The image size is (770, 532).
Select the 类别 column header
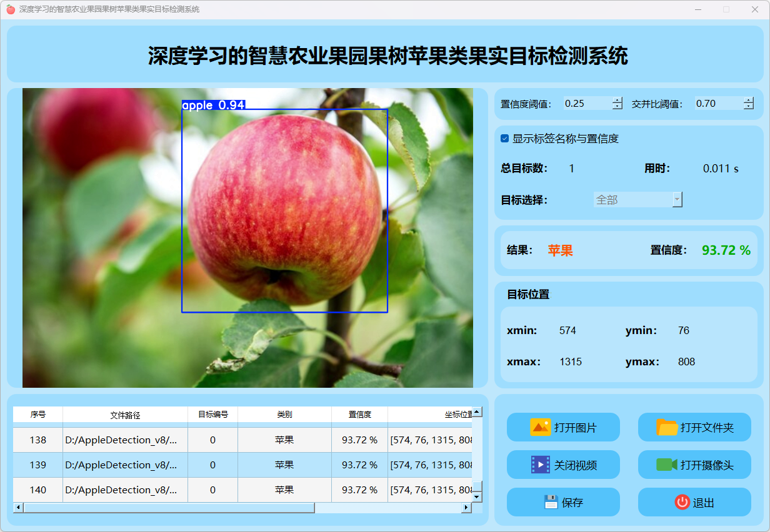click(x=284, y=415)
